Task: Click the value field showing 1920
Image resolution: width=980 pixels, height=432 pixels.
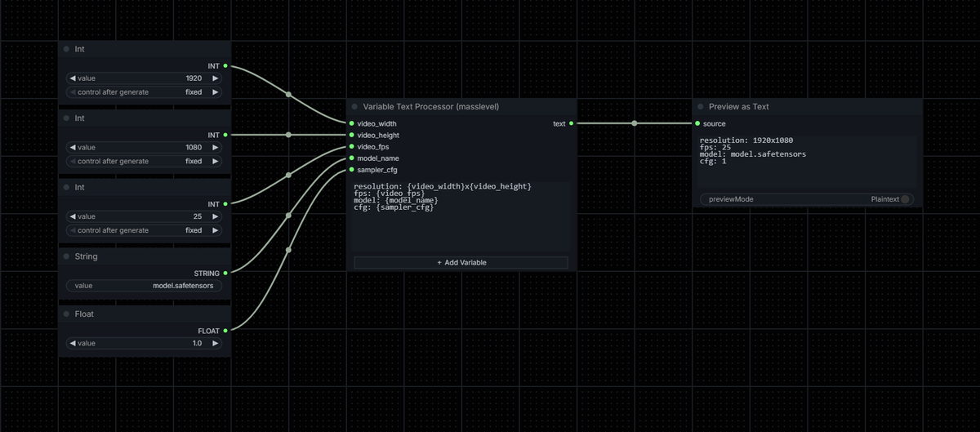Action: (144, 78)
